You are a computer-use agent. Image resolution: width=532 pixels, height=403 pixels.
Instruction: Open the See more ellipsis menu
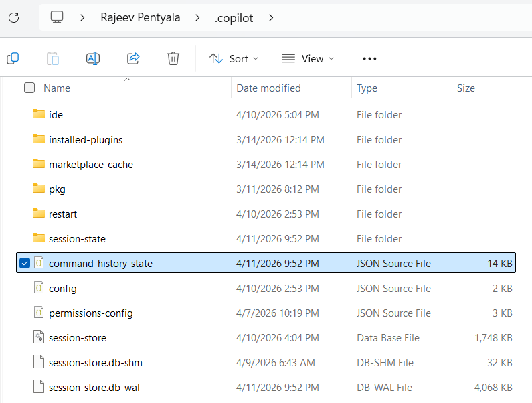click(369, 58)
